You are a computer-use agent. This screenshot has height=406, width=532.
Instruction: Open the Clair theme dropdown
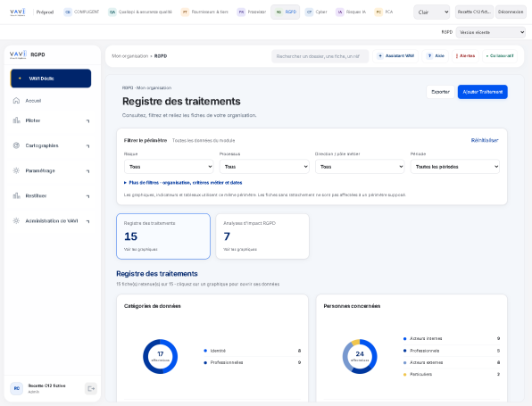click(431, 12)
